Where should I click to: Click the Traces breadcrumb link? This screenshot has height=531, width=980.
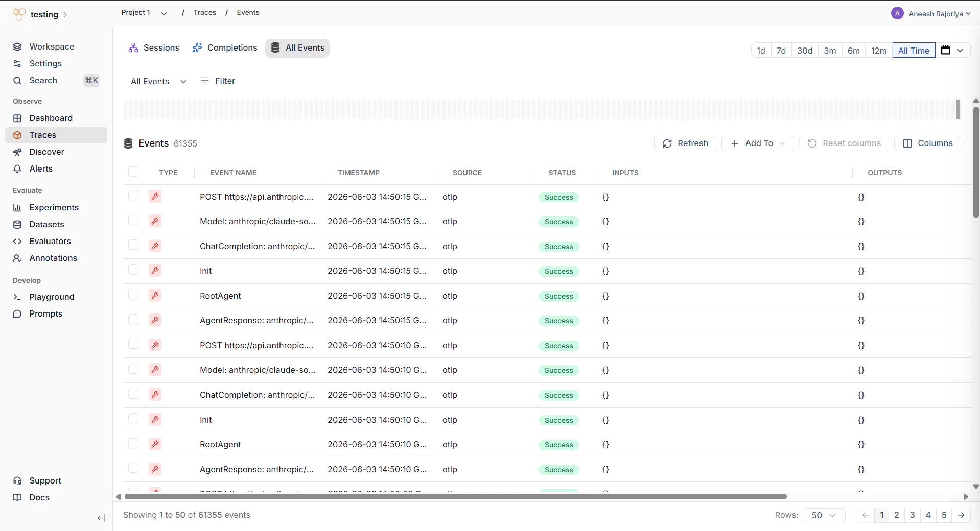click(x=205, y=13)
